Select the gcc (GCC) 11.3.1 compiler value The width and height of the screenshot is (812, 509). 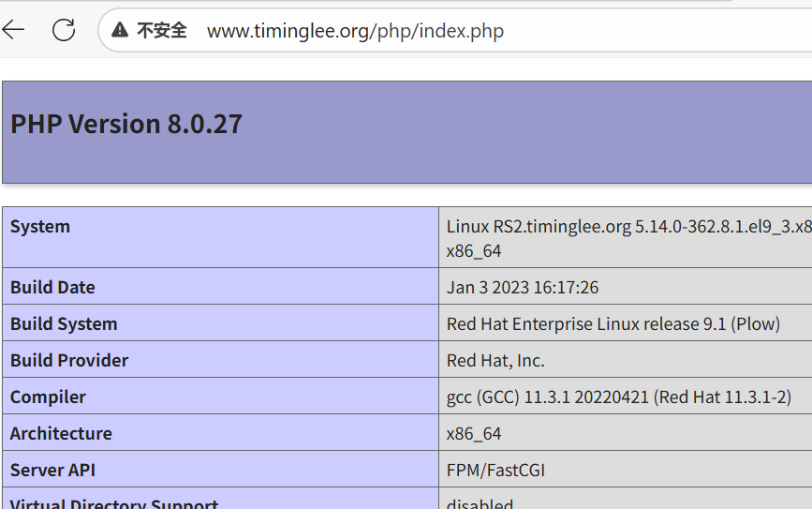619,397
